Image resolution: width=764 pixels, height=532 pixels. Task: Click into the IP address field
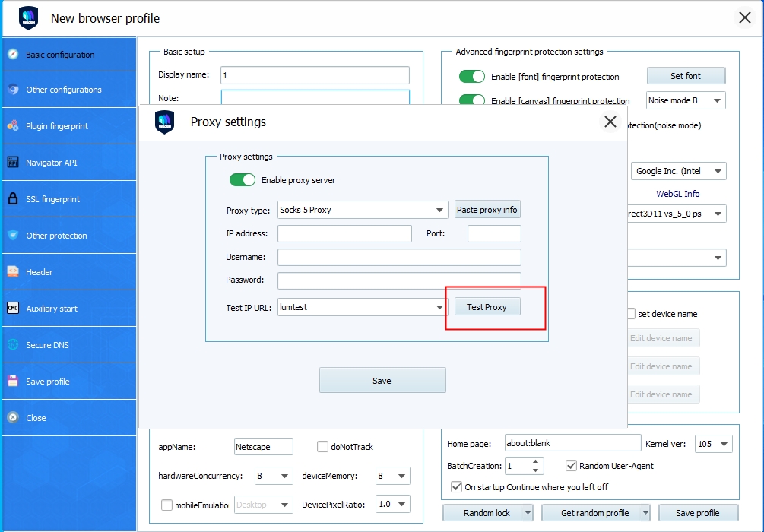(344, 233)
